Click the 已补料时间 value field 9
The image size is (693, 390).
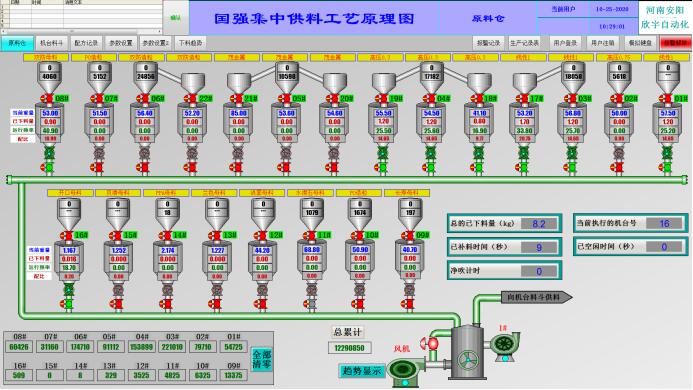click(x=539, y=247)
